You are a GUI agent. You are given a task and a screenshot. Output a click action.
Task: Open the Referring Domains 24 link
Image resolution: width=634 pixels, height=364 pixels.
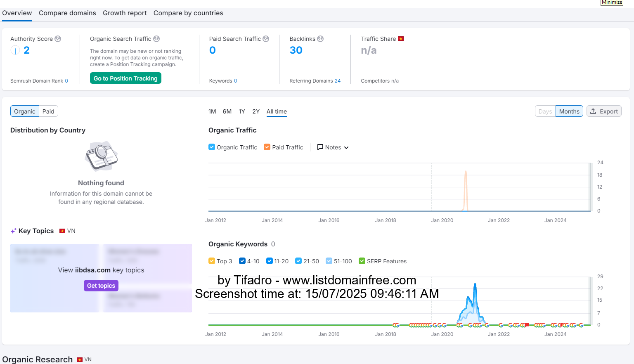pyautogui.click(x=338, y=81)
